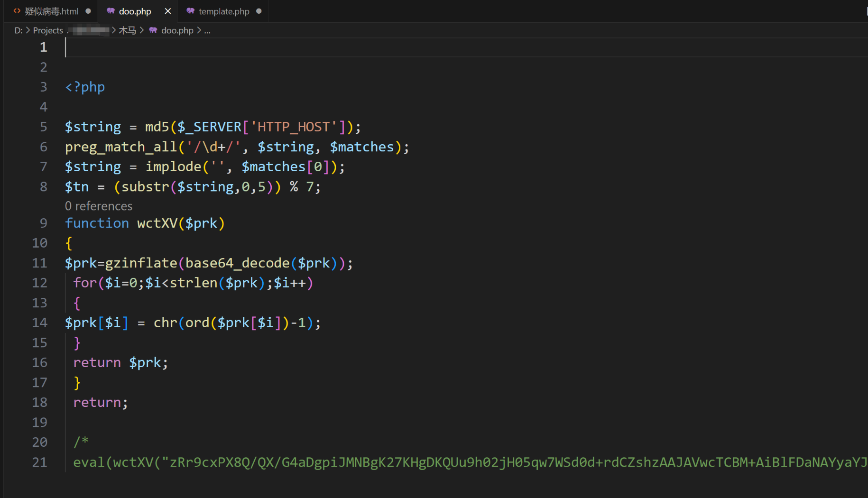Viewport: 868px width, 498px height.
Task: Click the PHP elephant icon on doo.php tab
Action: point(111,11)
